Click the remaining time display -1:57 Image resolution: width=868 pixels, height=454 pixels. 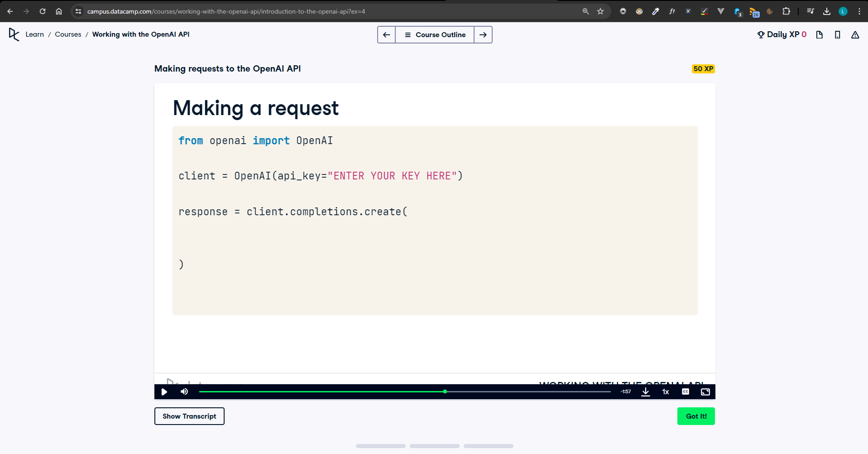[x=626, y=392]
